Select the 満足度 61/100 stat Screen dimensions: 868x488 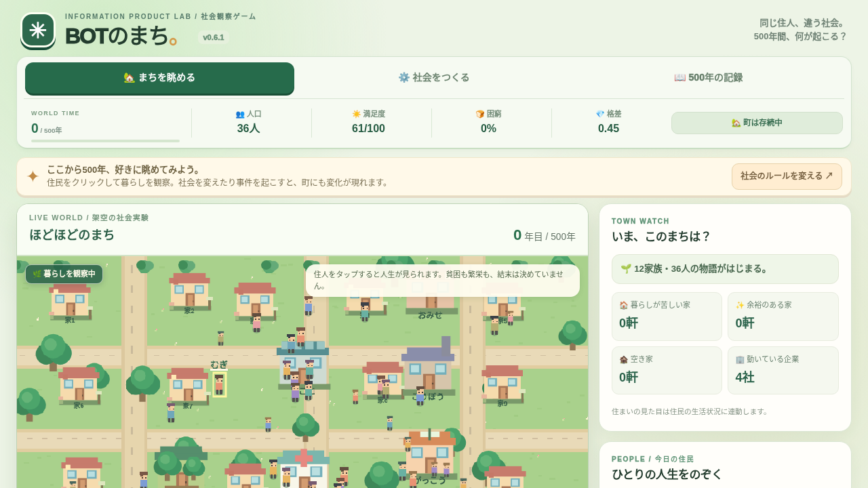click(368, 122)
